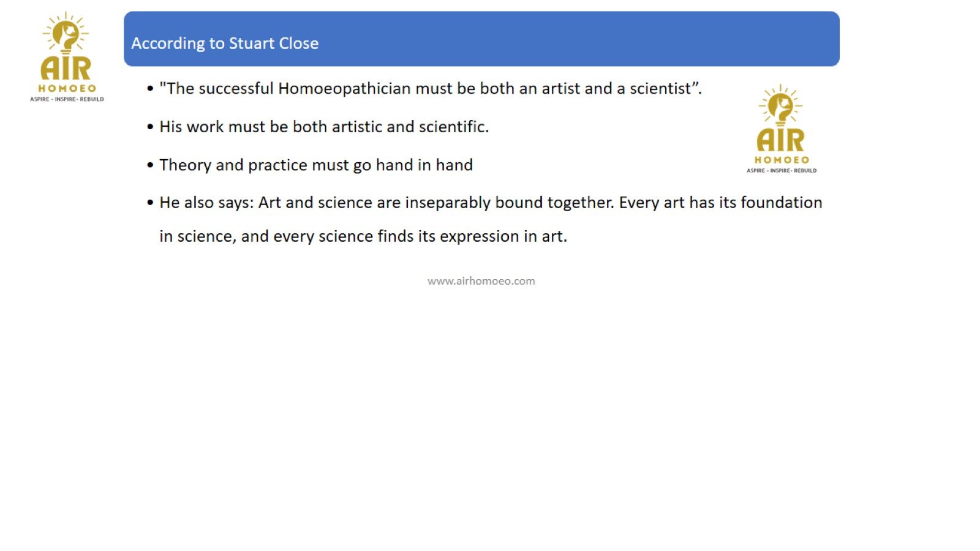Open the www.airhomeo.com link
Screen dimensions: 980x551
click(481, 281)
